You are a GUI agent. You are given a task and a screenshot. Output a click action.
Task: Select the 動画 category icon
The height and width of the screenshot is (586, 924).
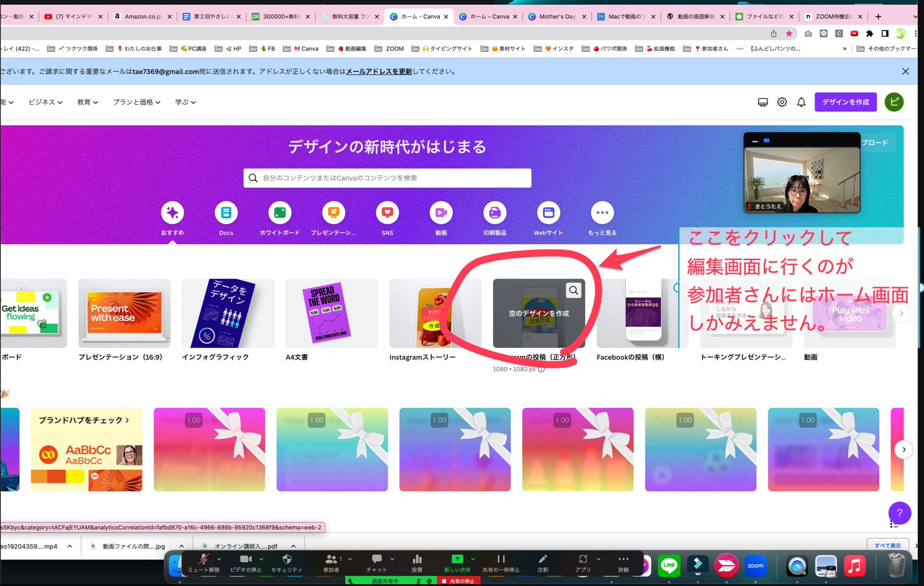point(441,212)
